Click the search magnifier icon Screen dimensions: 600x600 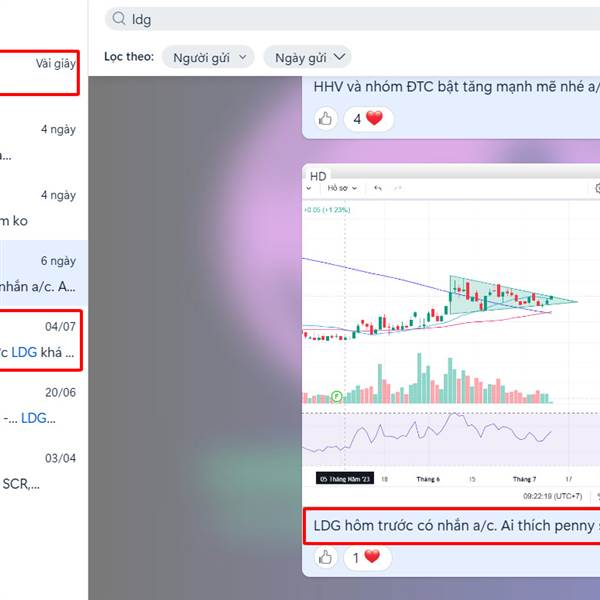(119, 18)
